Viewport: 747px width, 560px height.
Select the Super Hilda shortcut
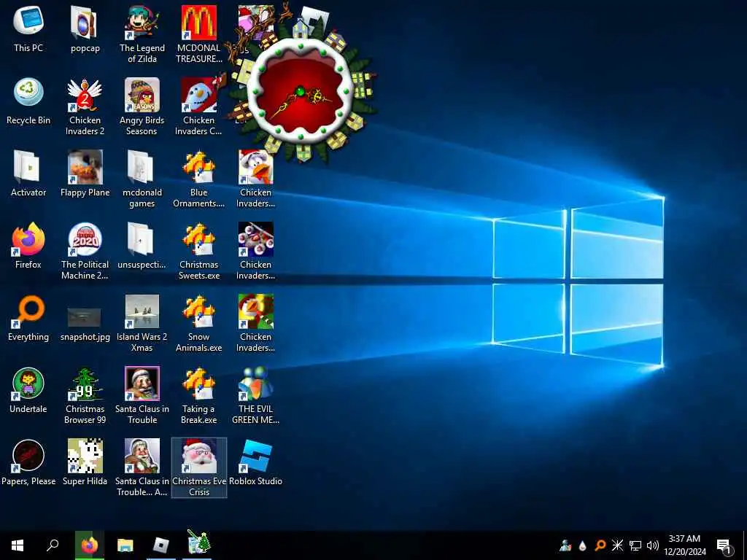85,463
